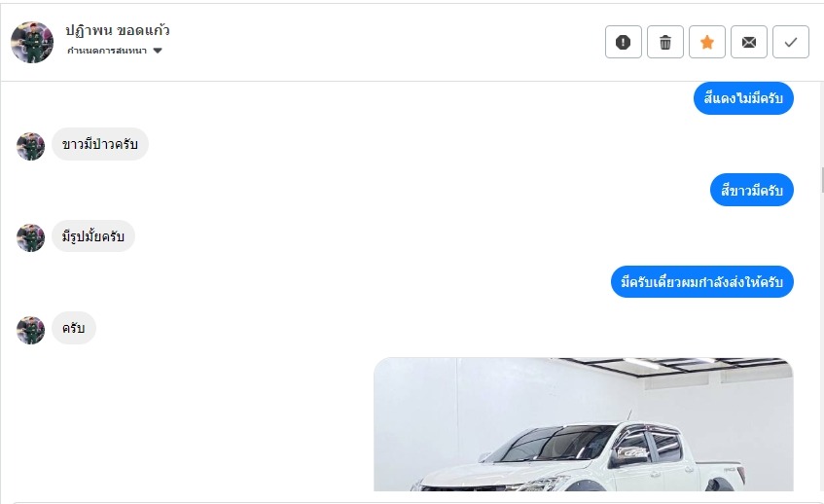The image size is (824, 504).
Task: Click the กำหนดการสนทนา label text
Action: [x=107, y=51]
